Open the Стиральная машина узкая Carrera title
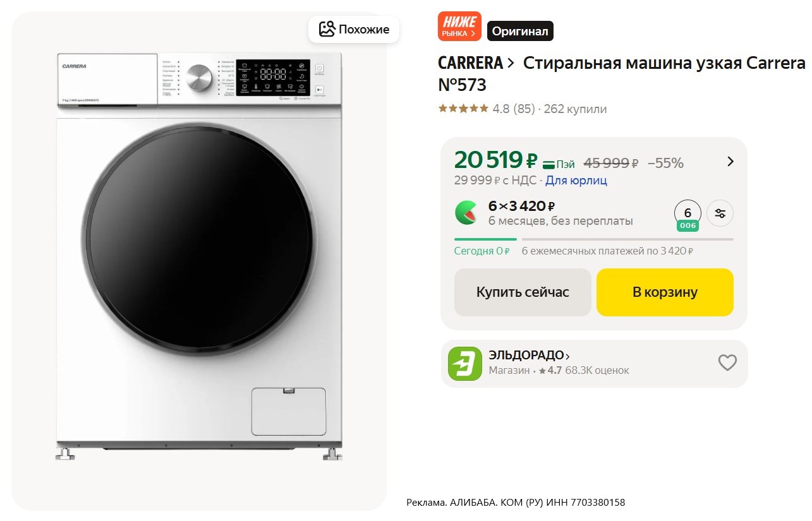This screenshot has width=812, height=521. pos(664,63)
